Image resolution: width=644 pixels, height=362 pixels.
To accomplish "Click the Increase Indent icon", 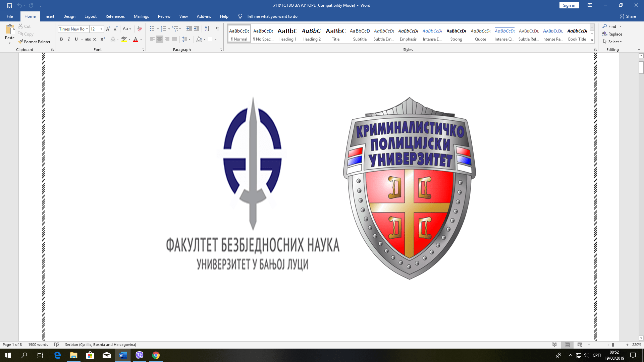I will [197, 29].
